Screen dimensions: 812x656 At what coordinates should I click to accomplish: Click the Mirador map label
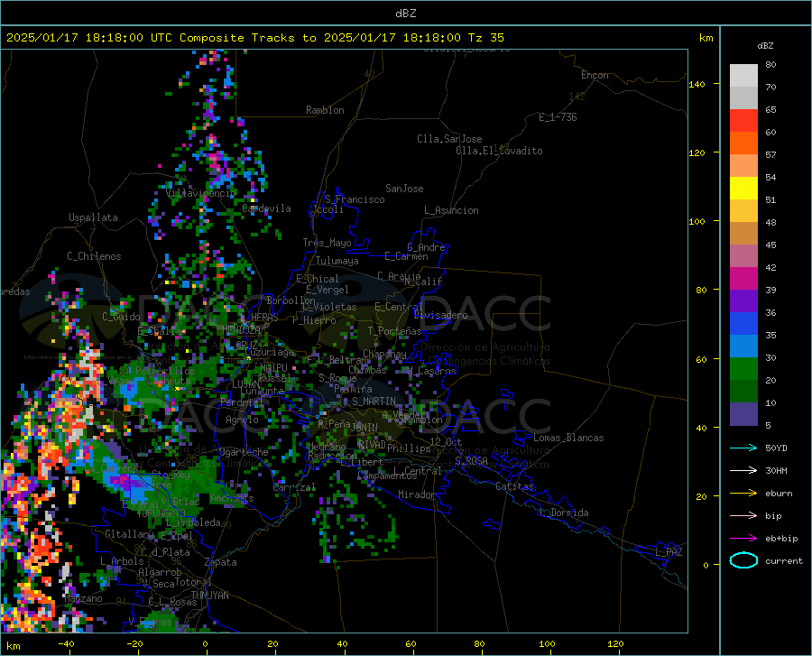pos(417,494)
